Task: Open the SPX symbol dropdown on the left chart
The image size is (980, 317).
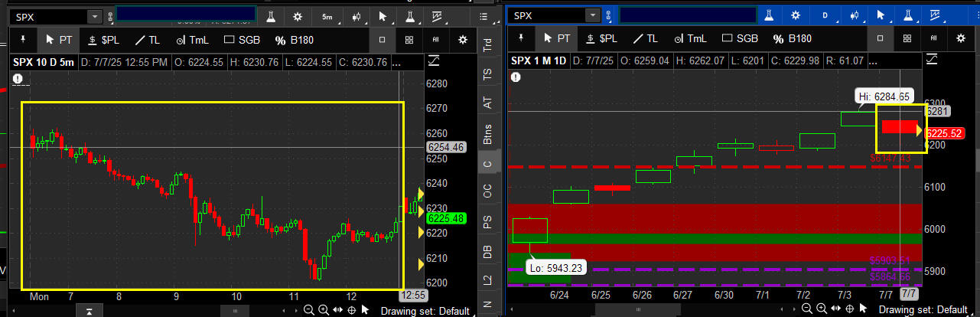Action: (95, 16)
